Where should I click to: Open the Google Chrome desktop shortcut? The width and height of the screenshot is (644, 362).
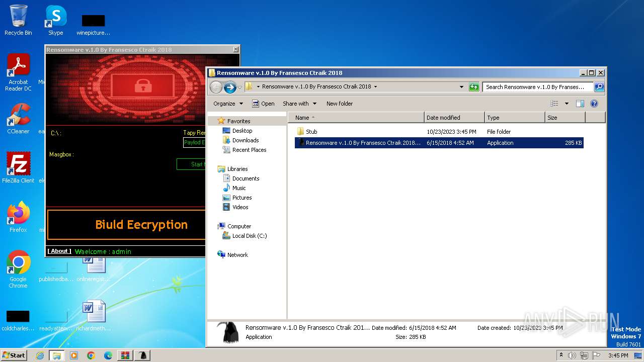click(18, 269)
